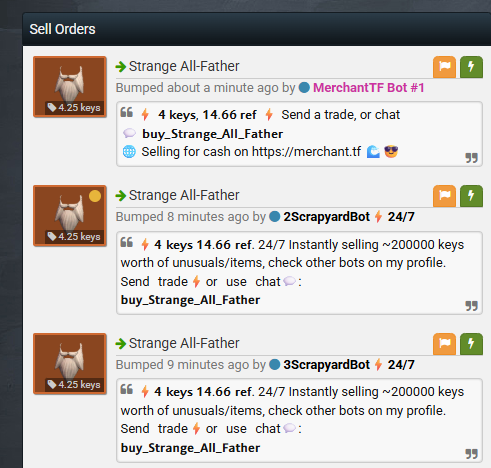The height and width of the screenshot is (468, 491).
Task: Open 3ScrapyardBot 24/7 user profile
Action: tap(349, 365)
